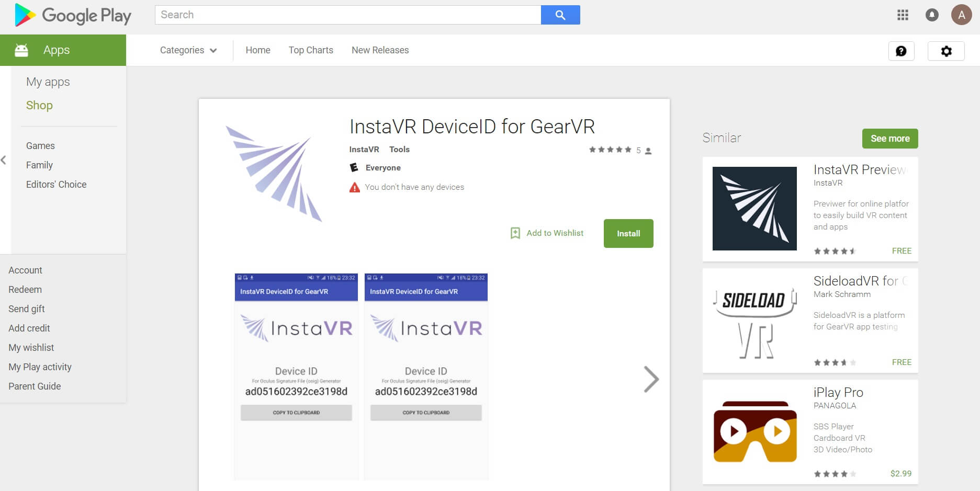Open Editors' Choice in sidebar
This screenshot has height=491, width=980.
[57, 185]
